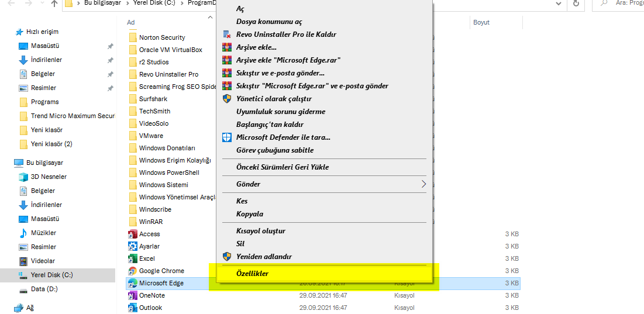This screenshot has width=644, height=314.
Task: Choose Dosya konumunu aç
Action: (270, 22)
